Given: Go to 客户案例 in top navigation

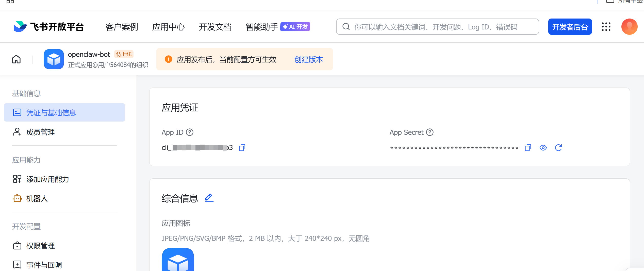Looking at the screenshot, I should [x=122, y=27].
